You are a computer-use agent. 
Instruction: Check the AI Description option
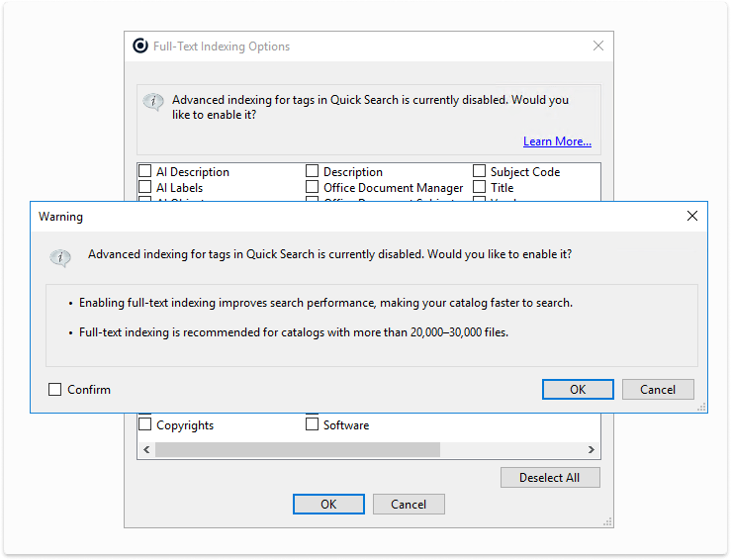point(145,172)
